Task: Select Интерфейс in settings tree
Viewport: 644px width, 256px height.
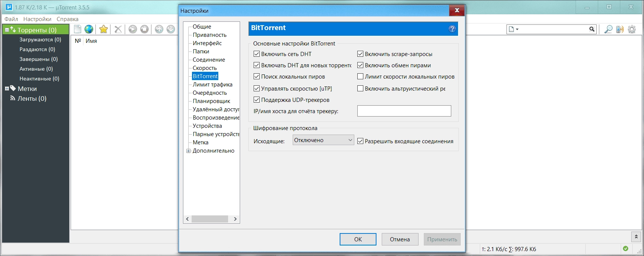Action: 207,43
